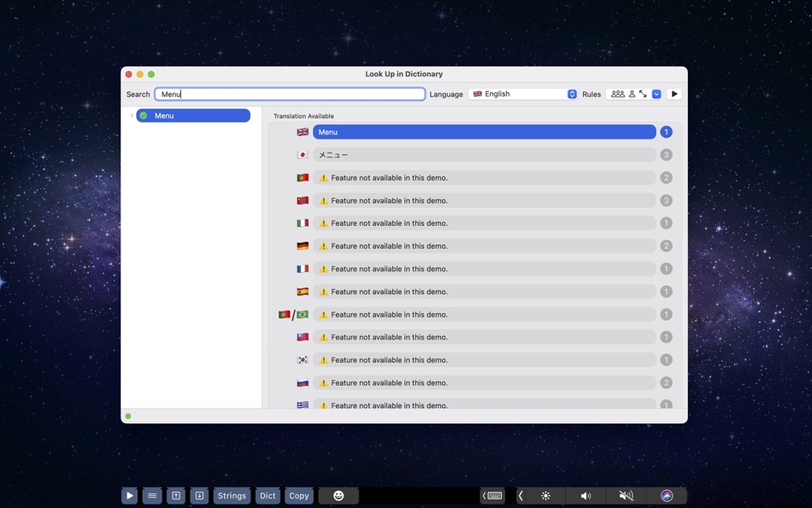Viewport: 812px width, 508px height.
Task: Click the Search text field containing Menu
Action: point(290,94)
